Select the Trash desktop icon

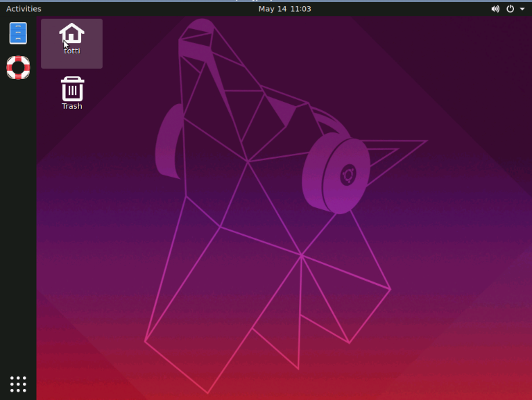pos(72,89)
